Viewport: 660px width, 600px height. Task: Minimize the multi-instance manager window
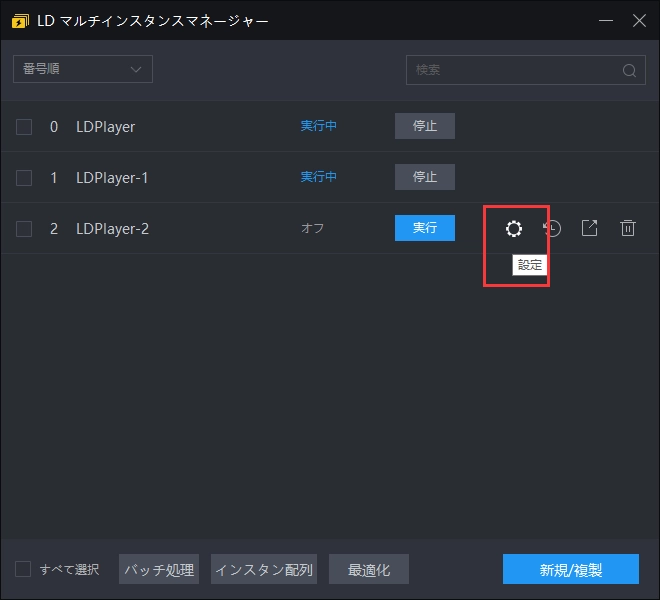coord(606,21)
